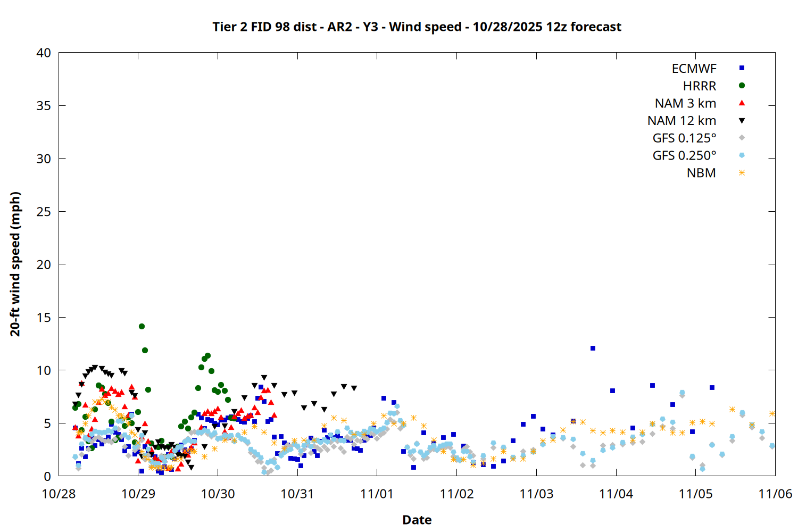The height and width of the screenshot is (532, 798).
Task: Click the HRRR legend label text
Action: [699, 86]
